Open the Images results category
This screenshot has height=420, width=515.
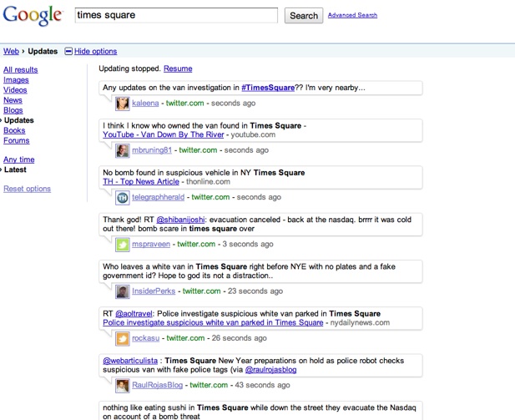click(16, 80)
